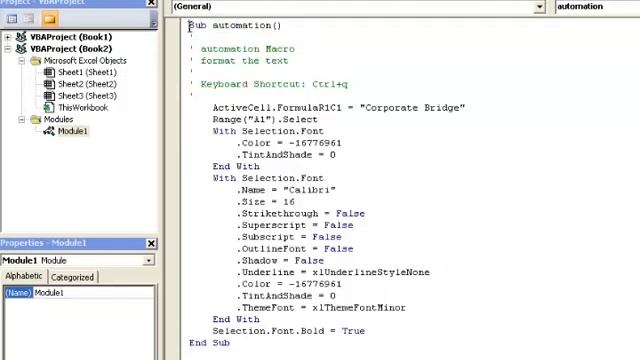640x360 pixels.
Task: Select Module1 in project tree
Action: coord(73,131)
